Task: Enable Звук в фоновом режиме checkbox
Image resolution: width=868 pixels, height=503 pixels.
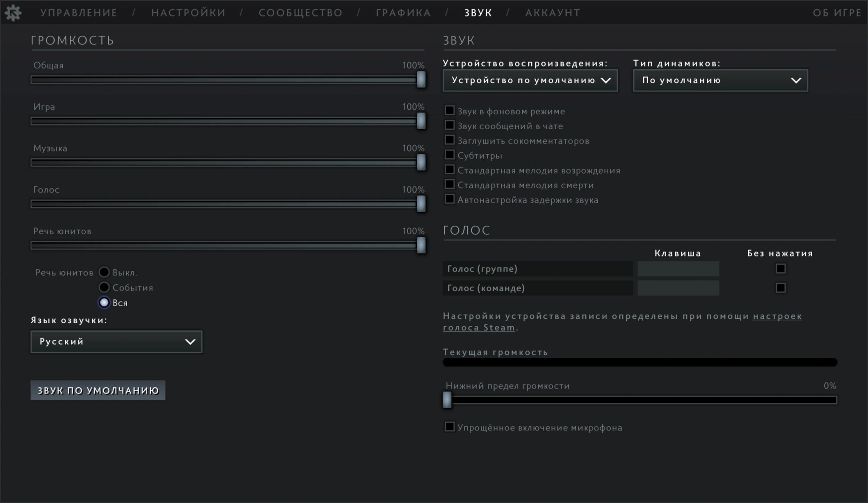Action: pos(450,111)
